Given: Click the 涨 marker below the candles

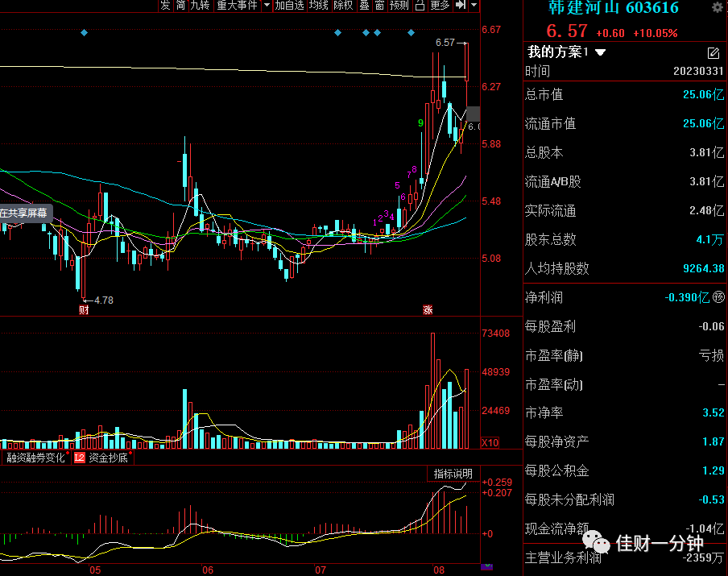Looking at the screenshot, I should tap(428, 310).
